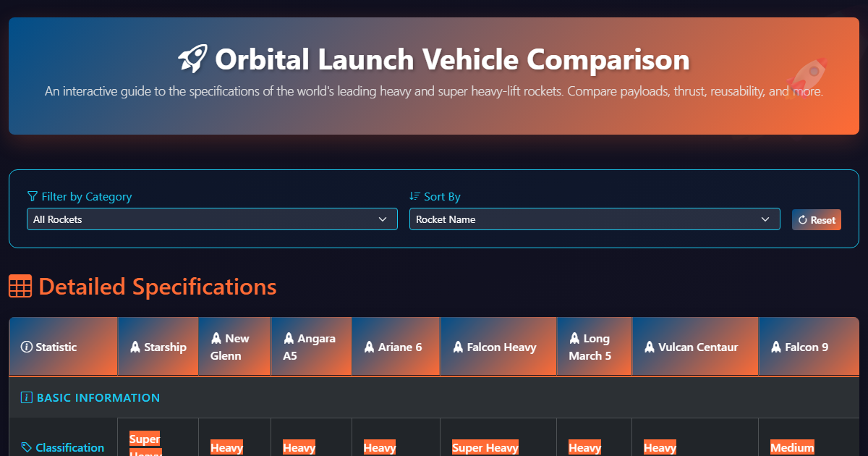868x456 pixels.
Task: Click the Heavy badge under Angara A5
Action: tap(299, 447)
